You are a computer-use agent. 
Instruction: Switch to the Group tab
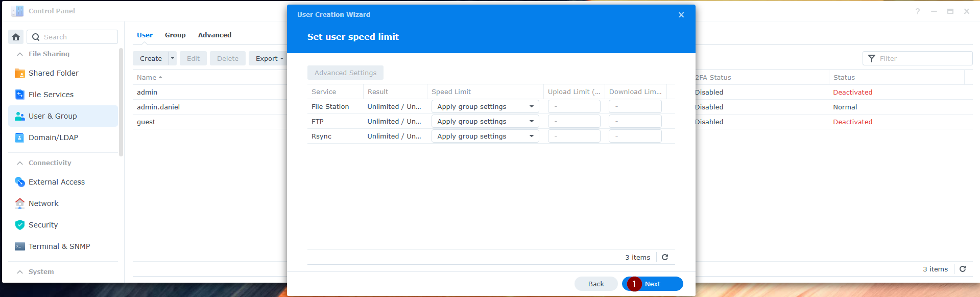(x=175, y=35)
